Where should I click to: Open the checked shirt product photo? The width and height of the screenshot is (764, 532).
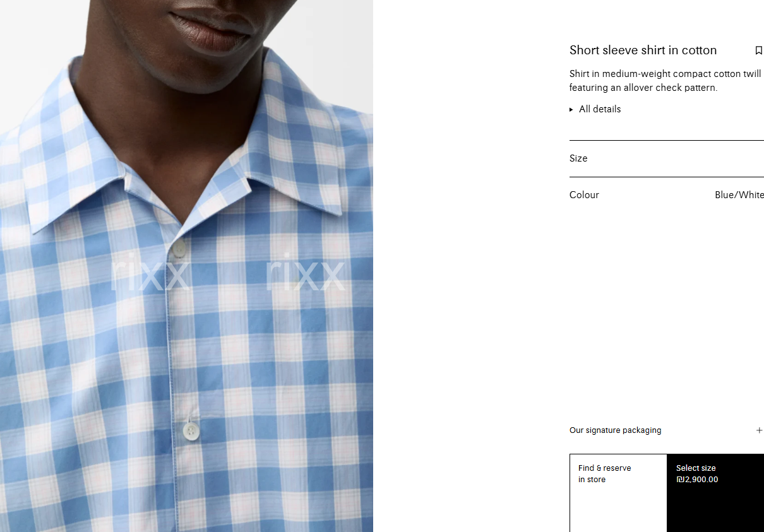click(186, 266)
